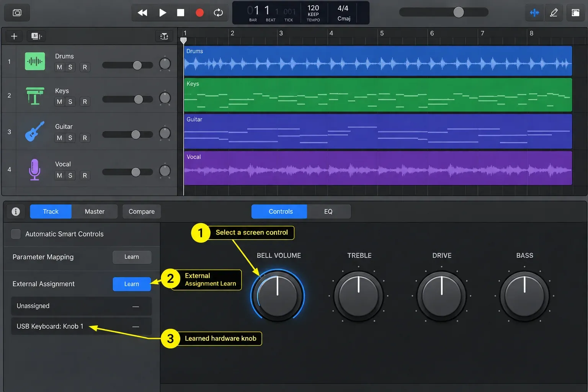This screenshot has height=392, width=588.
Task: Select the purple Vocal audio region
Action: coord(378,168)
